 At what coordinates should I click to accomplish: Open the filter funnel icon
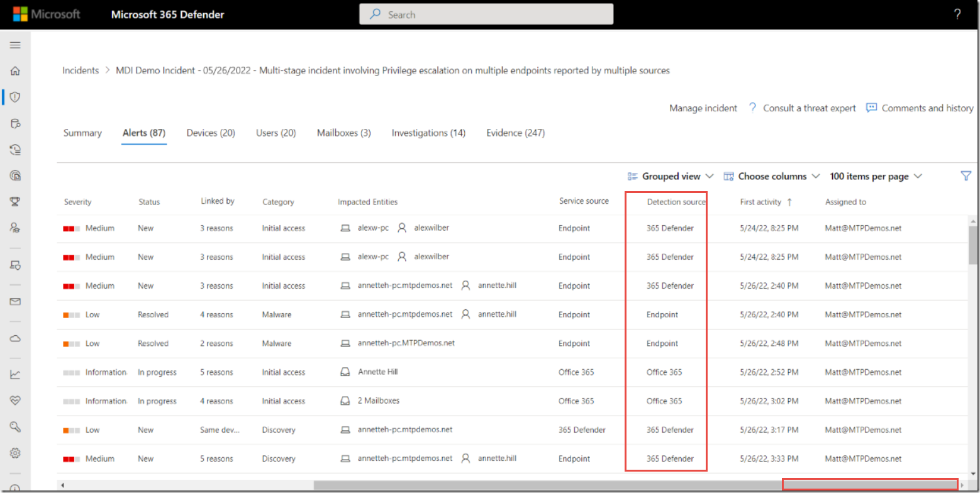pos(966,176)
